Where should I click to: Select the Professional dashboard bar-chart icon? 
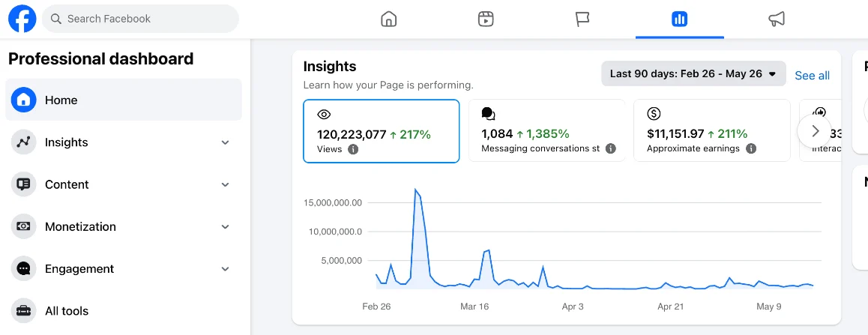[x=679, y=19]
